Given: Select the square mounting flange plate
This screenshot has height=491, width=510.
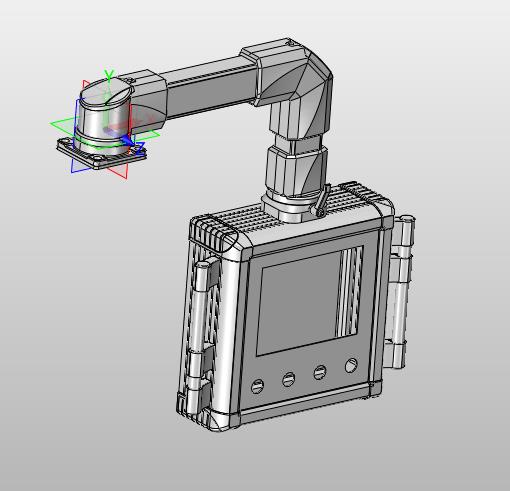Looking at the screenshot, I should pyautogui.click(x=101, y=153).
